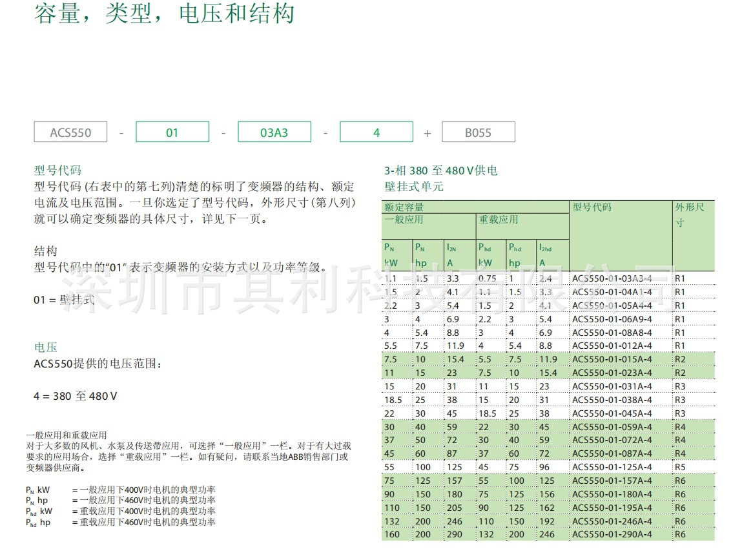Click model code ACS550-01-072A-4
The image size is (742, 560).
click(612, 440)
